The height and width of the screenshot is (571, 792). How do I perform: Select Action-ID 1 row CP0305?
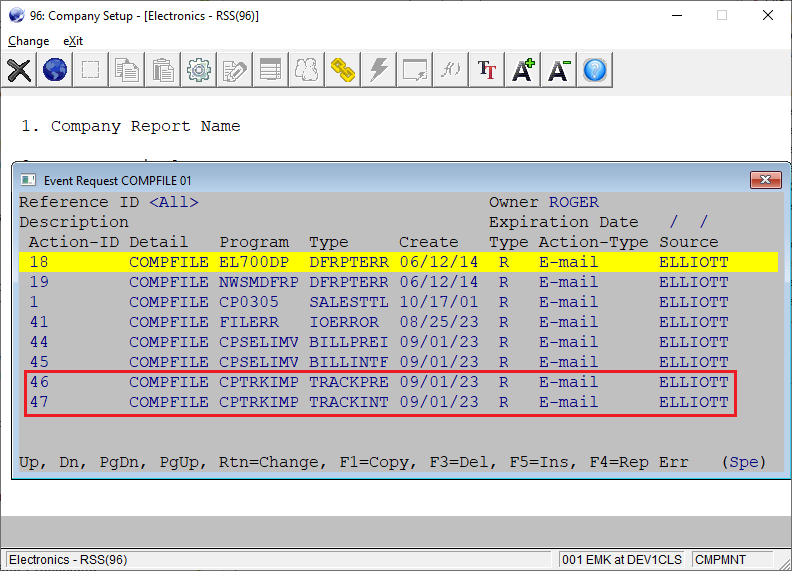[x=398, y=302]
